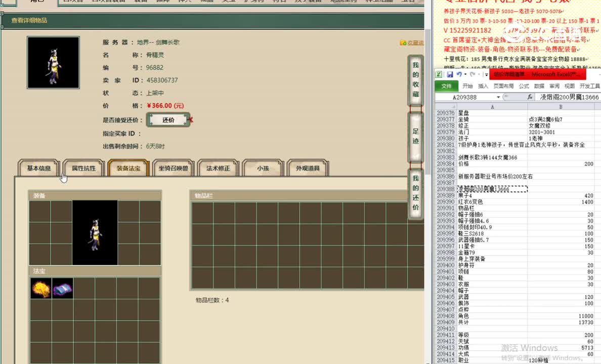Switch to the 插入 ribbon tab

tap(483, 86)
